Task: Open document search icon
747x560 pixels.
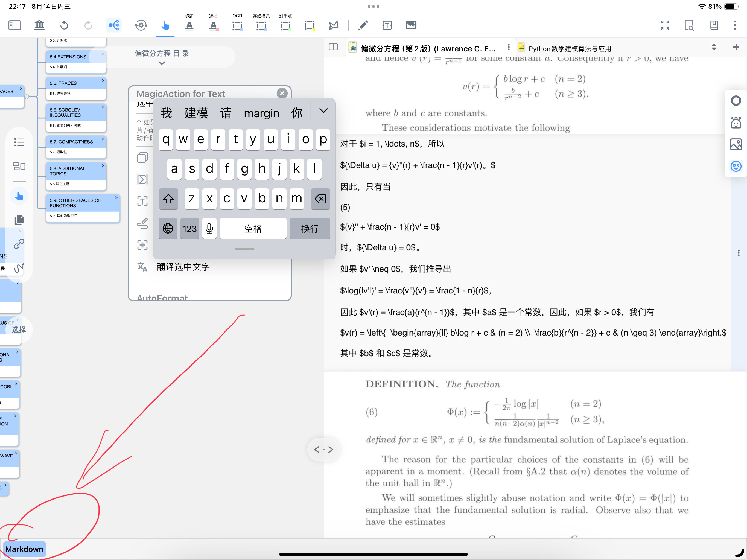Action: (x=689, y=25)
